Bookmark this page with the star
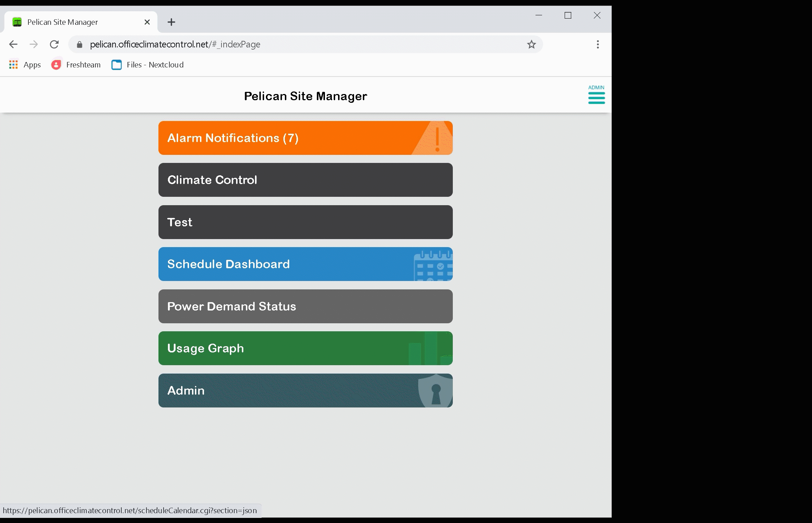This screenshot has width=812, height=523. click(x=531, y=44)
